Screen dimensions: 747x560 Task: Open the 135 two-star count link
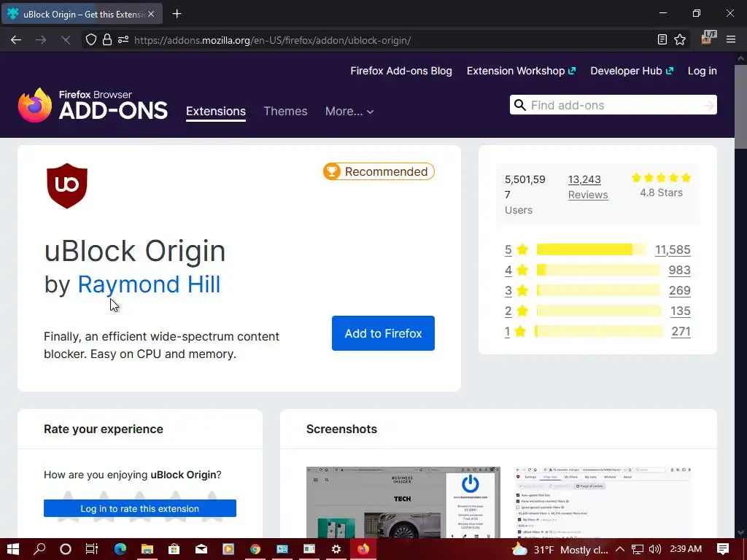681,311
